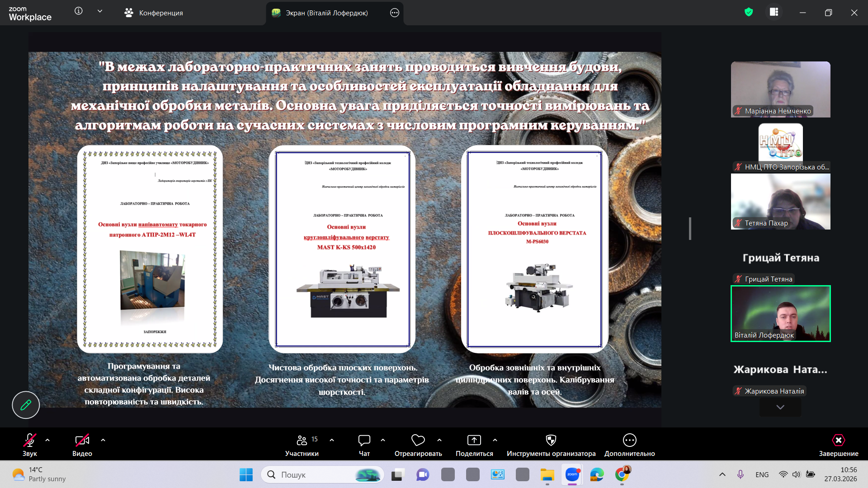This screenshot has width=868, height=488.
Task: Open the Чат panel
Action: 364,445
